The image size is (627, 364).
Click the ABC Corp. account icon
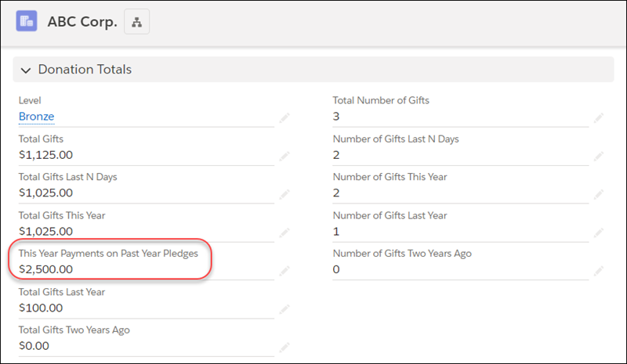pos(27,21)
